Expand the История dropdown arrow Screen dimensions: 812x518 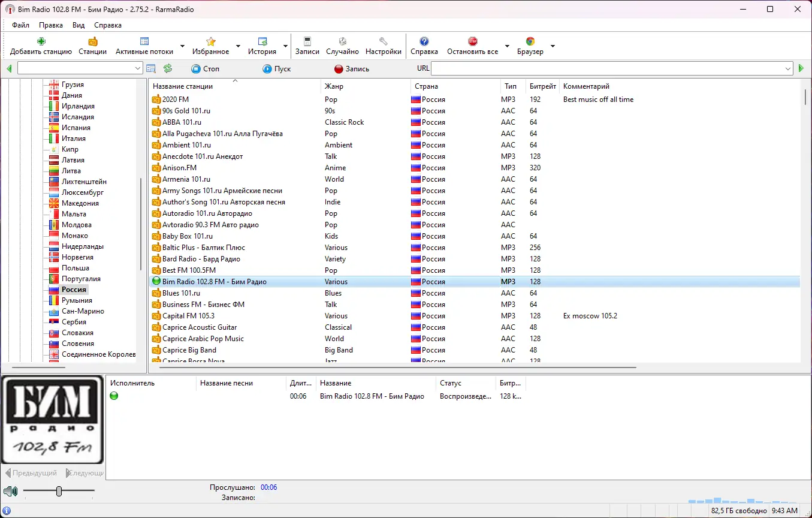285,46
